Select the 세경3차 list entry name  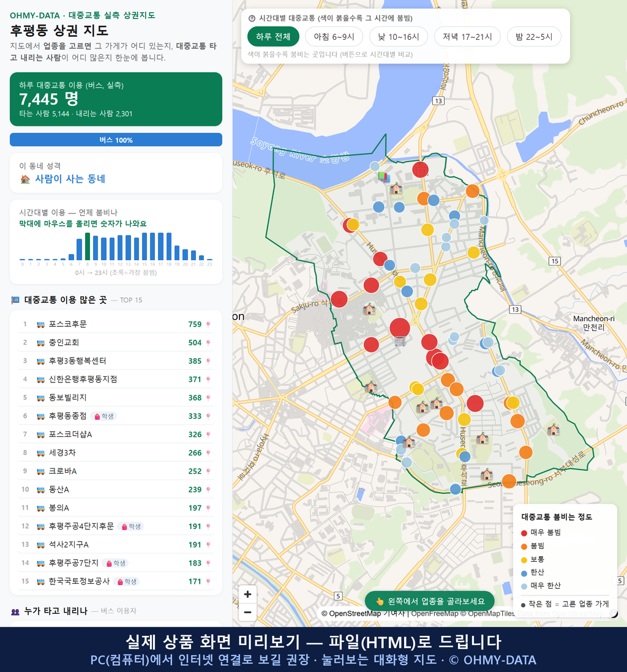[62, 453]
